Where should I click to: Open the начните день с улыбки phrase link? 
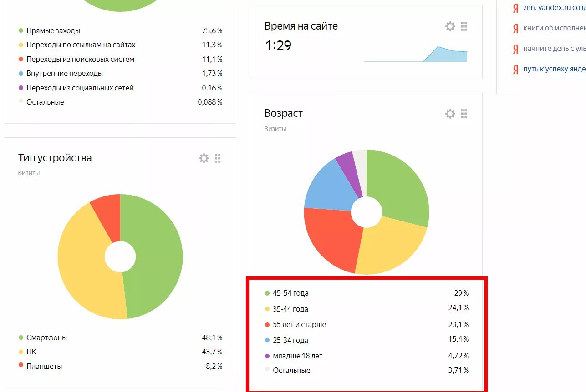coord(555,48)
